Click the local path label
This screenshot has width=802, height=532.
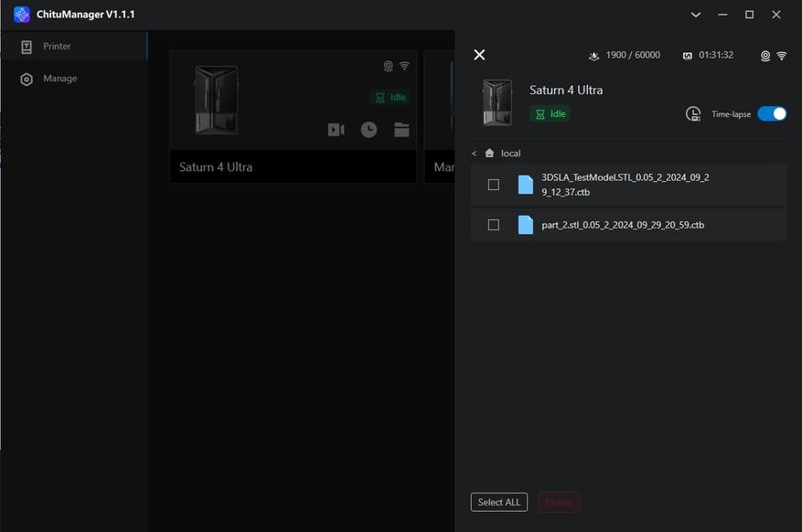tap(510, 154)
